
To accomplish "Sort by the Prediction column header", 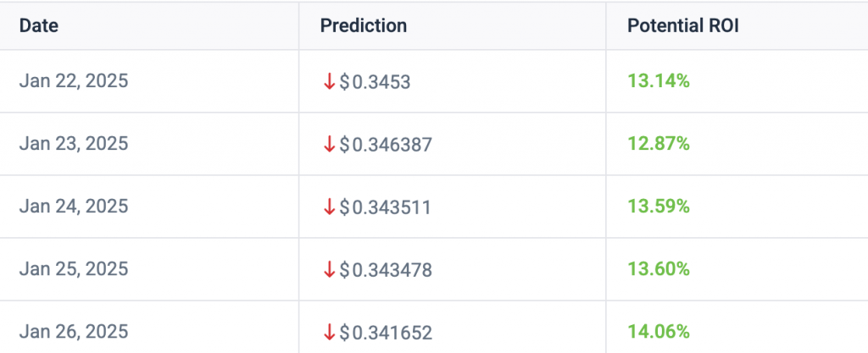I will point(363,26).
